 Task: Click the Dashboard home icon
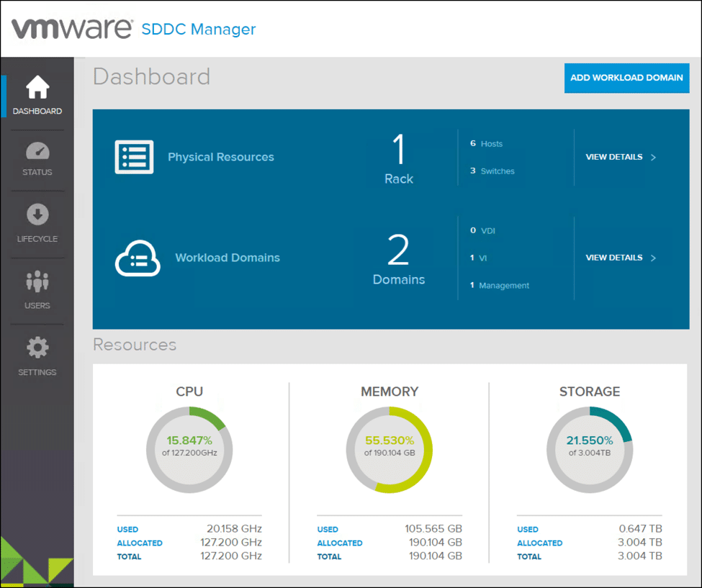[37, 88]
